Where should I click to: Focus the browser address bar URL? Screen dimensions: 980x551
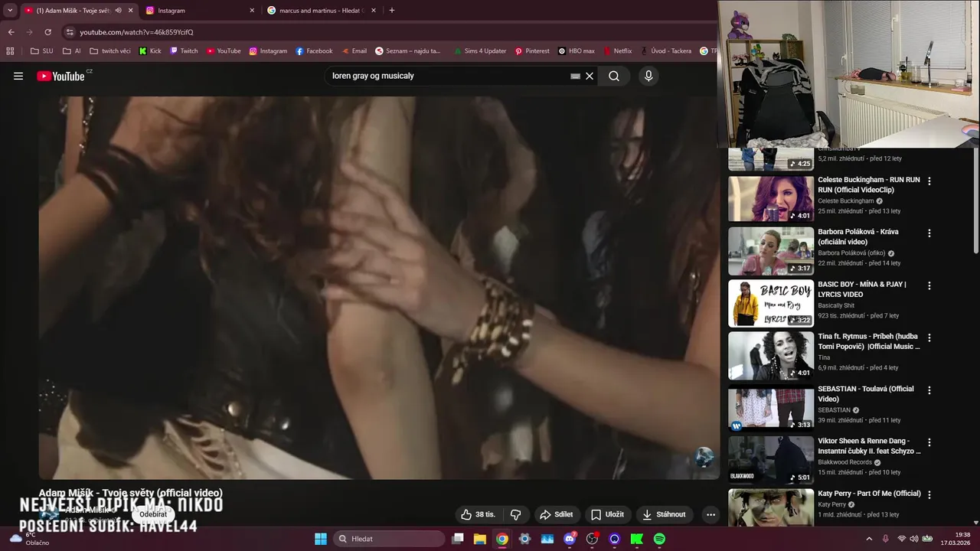(136, 32)
